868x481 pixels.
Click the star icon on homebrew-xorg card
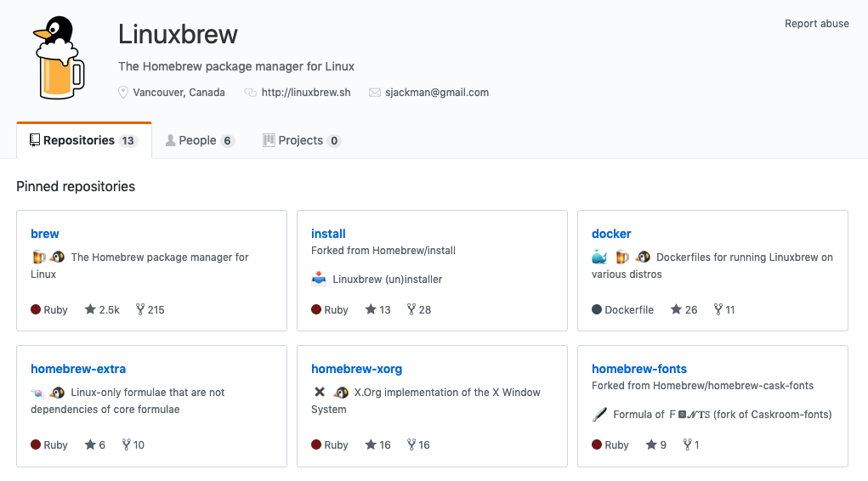371,444
